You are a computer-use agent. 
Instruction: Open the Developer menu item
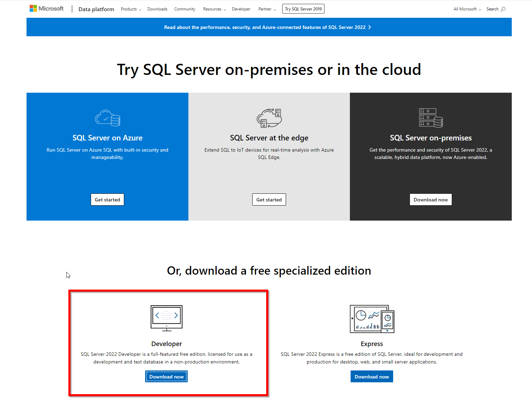pos(241,9)
